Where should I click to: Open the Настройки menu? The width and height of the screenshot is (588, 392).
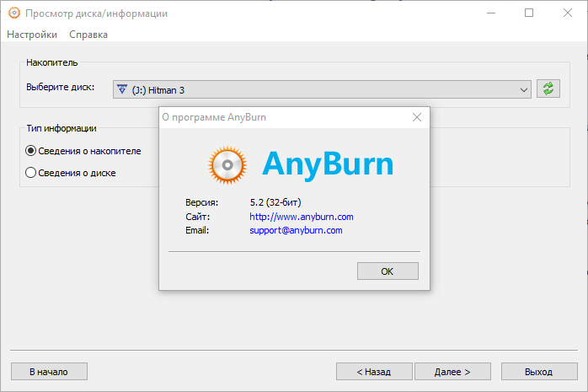pos(32,35)
